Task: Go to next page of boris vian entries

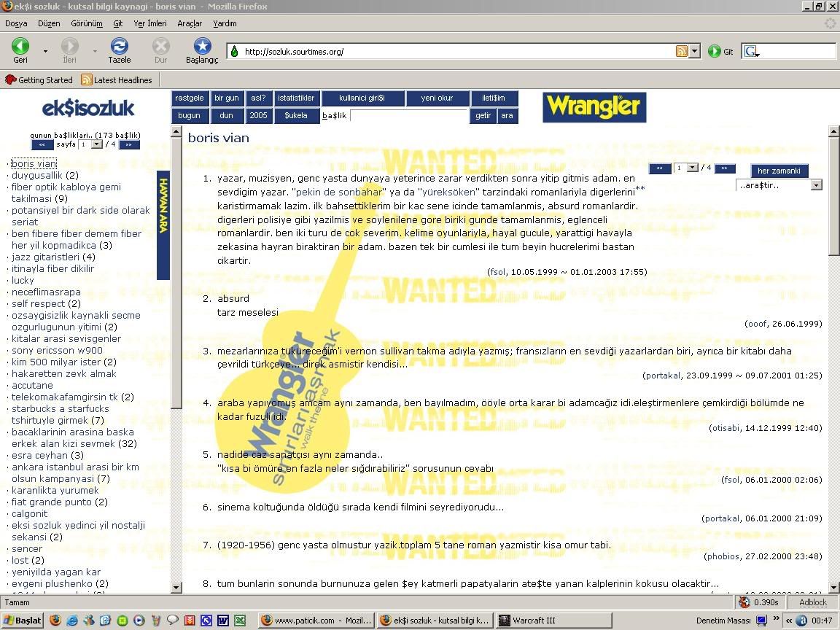Action: click(725, 168)
